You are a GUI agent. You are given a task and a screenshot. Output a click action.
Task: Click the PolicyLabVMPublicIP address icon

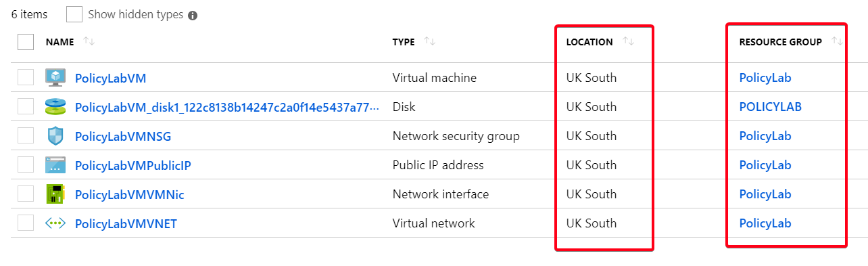[x=55, y=165]
